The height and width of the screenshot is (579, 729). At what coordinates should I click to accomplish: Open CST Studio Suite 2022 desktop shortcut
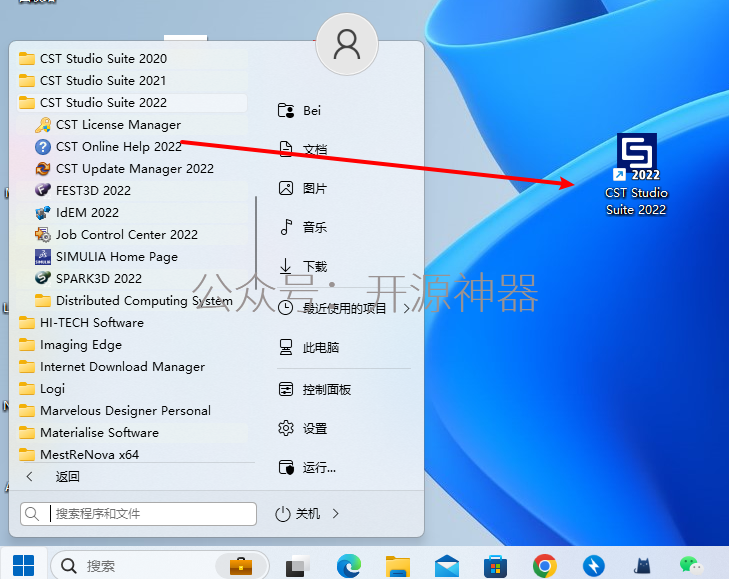pos(636,175)
